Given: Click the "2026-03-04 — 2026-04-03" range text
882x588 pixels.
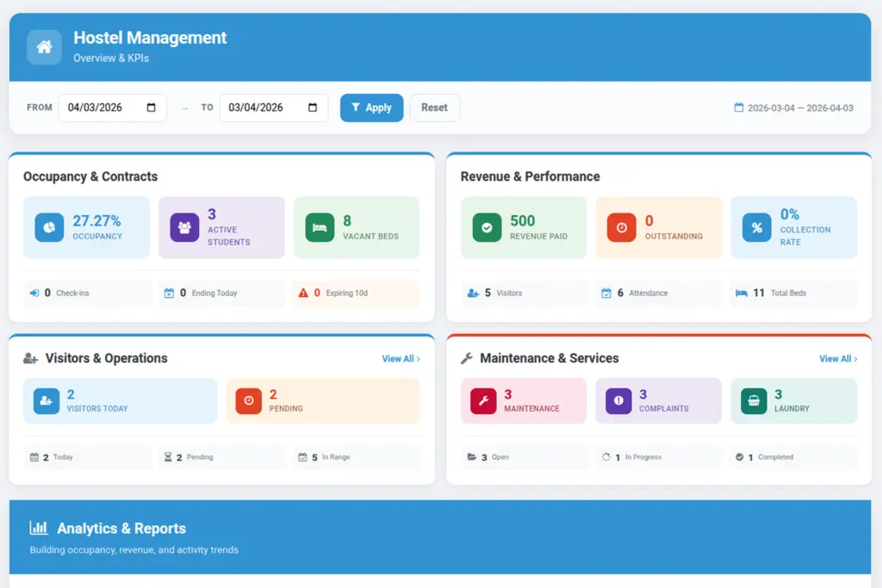Looking at the screenshot, I should 800,108.
